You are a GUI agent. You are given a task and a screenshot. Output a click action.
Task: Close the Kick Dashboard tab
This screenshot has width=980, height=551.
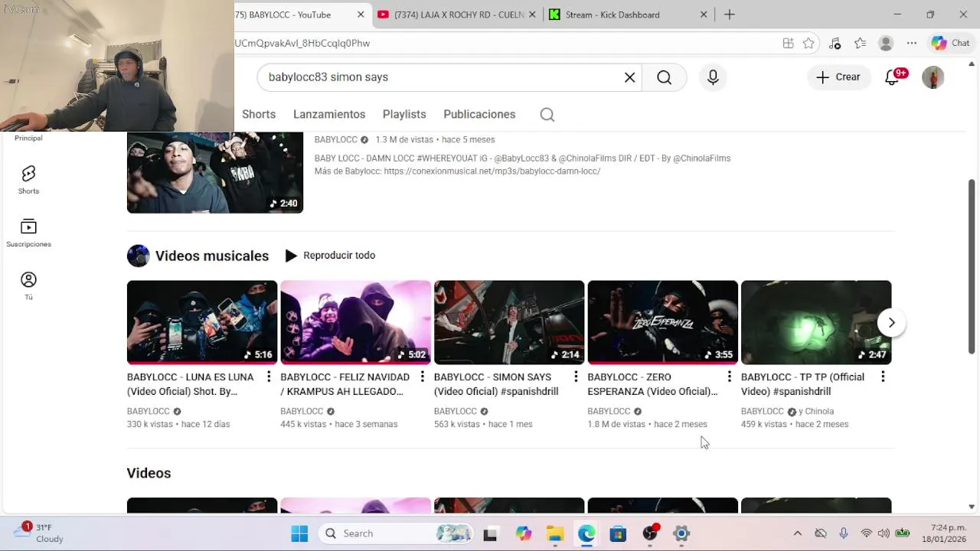click(x=704, y=15)
